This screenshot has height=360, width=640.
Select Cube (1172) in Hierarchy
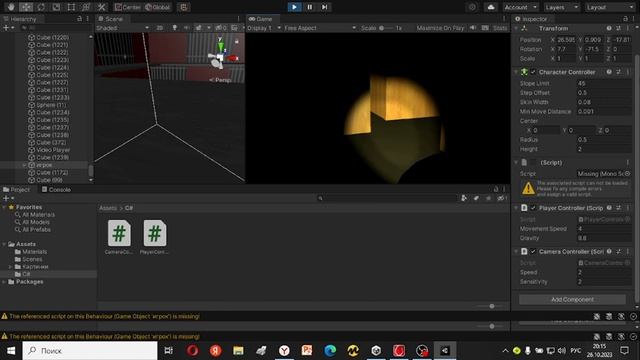[x=52, y=172]
